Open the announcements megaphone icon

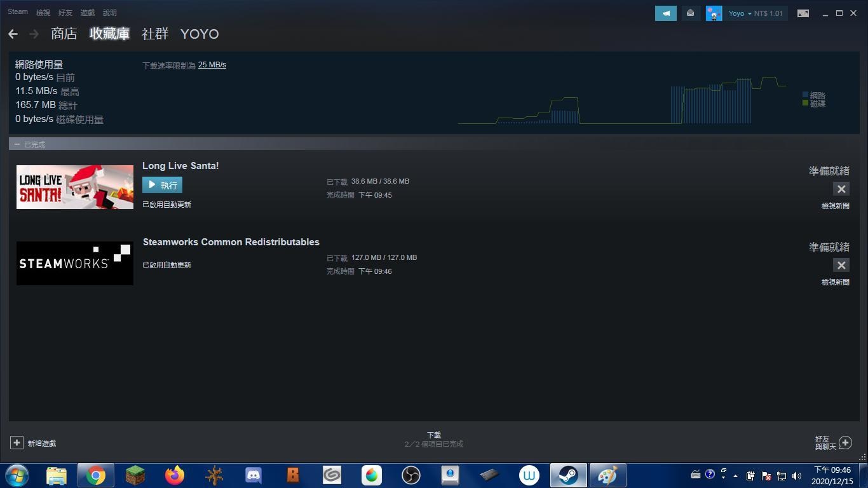click(x=665, y=13)
